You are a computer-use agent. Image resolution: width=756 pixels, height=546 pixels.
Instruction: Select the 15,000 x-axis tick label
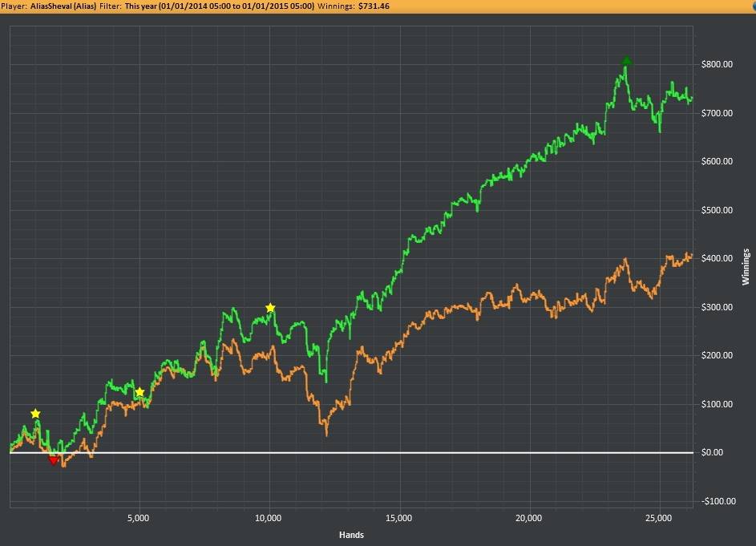click(x=398, y=519)
